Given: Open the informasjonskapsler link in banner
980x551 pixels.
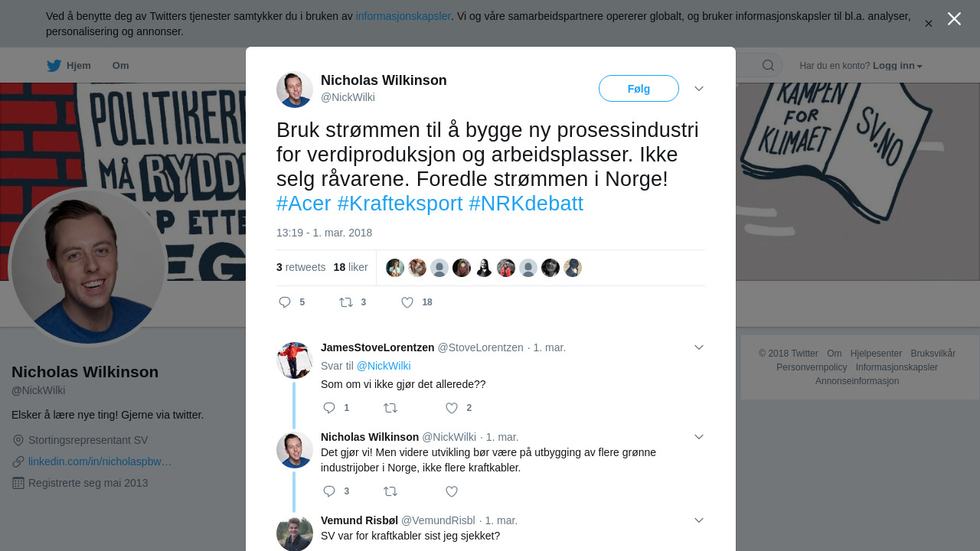Looking at the screenshot, I should (403, 16).
